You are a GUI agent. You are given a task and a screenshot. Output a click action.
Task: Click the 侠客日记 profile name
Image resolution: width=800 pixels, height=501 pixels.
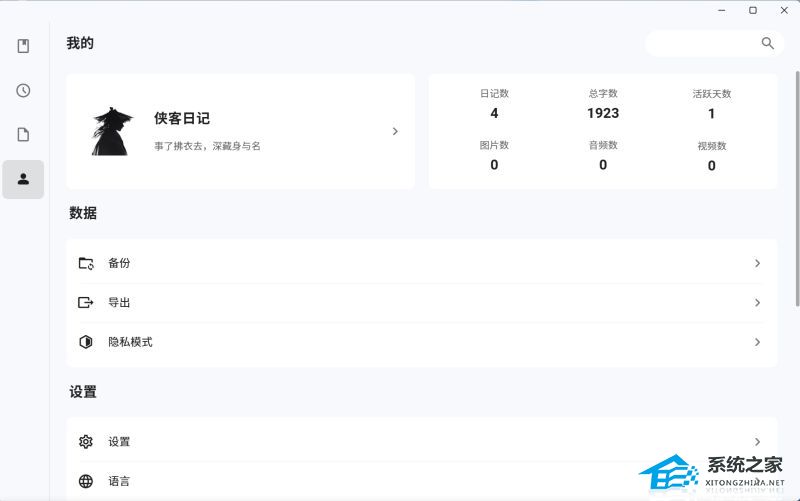tap(182, 118)
